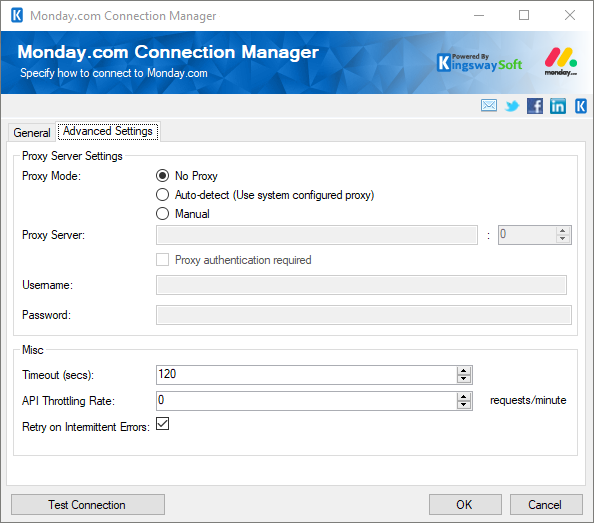The image size is (594, 523).
Task: Click the Password input field
Action: coord(364,315)
